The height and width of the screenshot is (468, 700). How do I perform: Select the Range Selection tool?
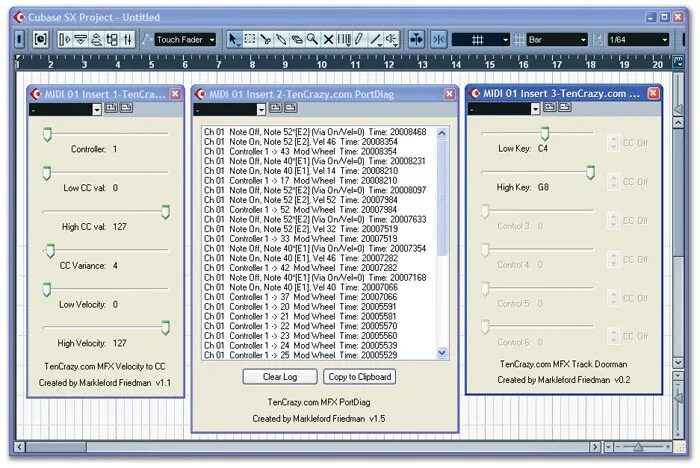click(250, 40)
